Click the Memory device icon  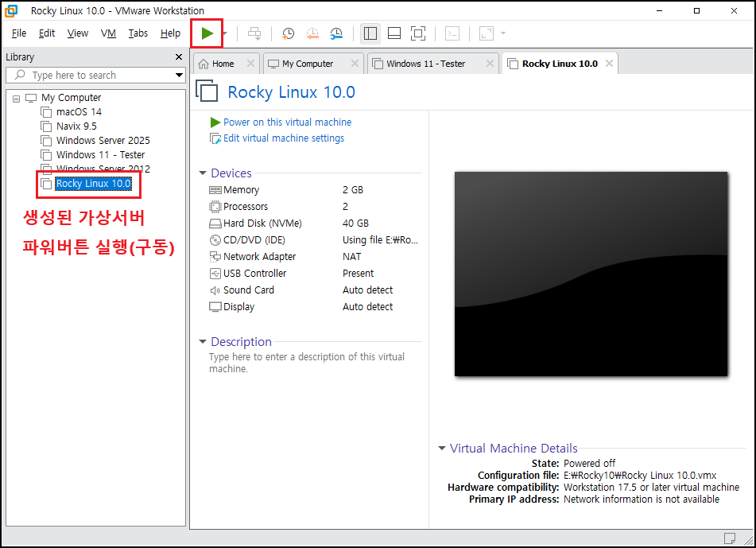click(x=215, y=190)
